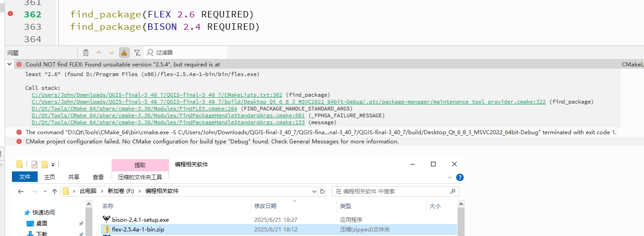Screen dimensions: 644x236
Task: Place cursor on find_package(BISON 2.4 REQUIRED) line
Action: [165, 27]
